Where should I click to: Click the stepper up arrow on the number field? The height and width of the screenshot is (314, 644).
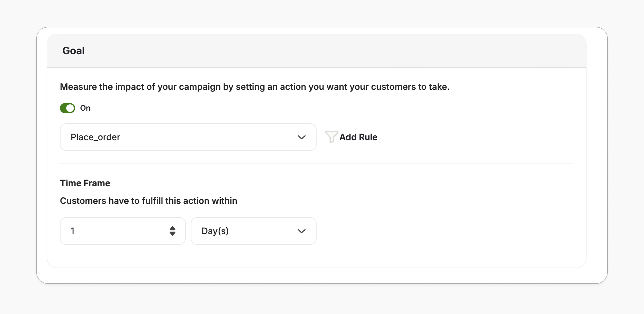tap(173, 228)
